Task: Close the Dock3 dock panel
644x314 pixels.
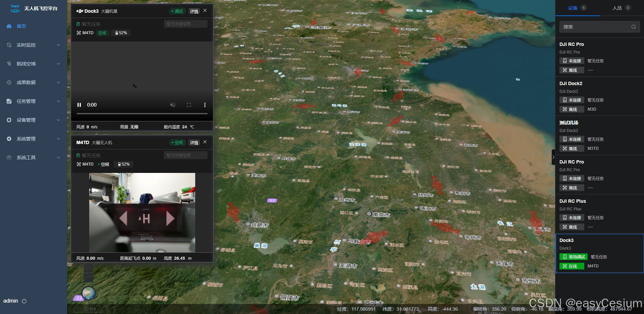Action: point(205,11)
